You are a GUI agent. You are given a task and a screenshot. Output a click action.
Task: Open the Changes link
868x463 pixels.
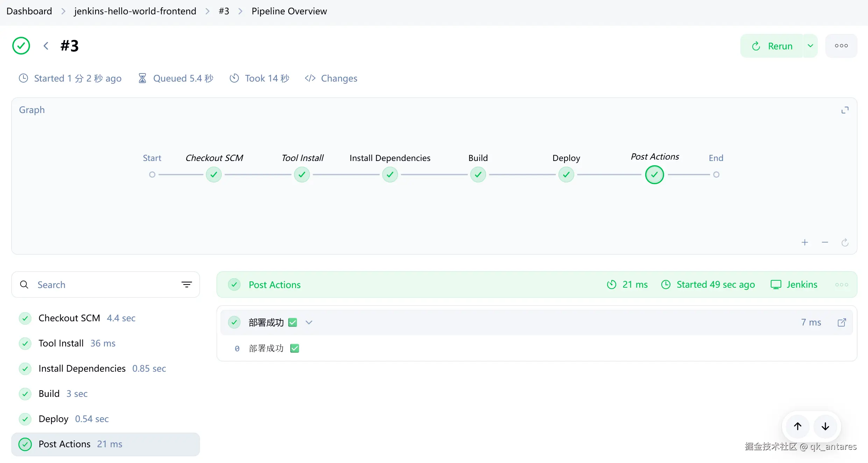coord(331,78)
